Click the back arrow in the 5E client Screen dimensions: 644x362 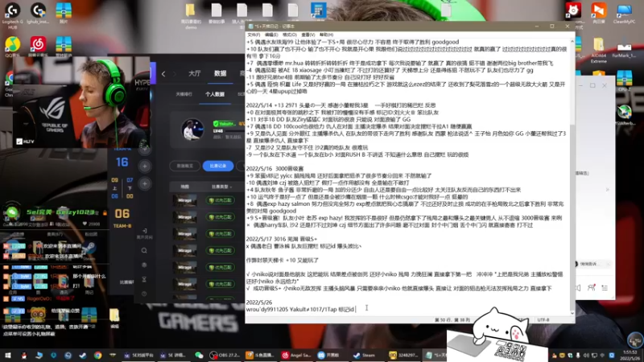pos(163,74)
